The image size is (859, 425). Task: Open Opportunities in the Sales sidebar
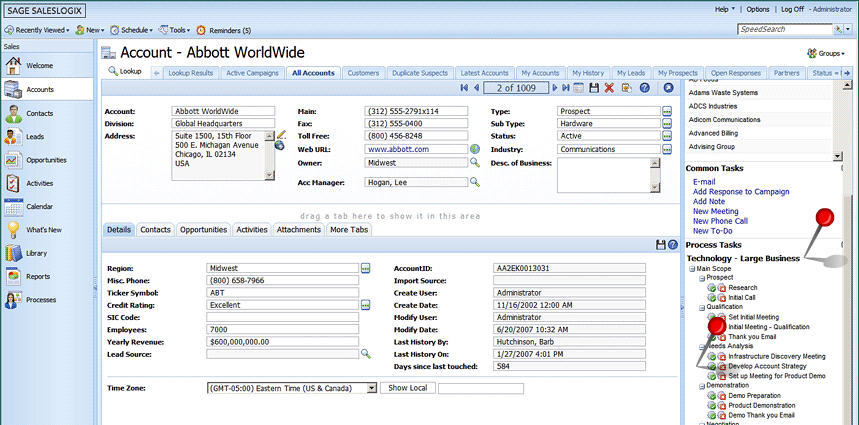47,160
